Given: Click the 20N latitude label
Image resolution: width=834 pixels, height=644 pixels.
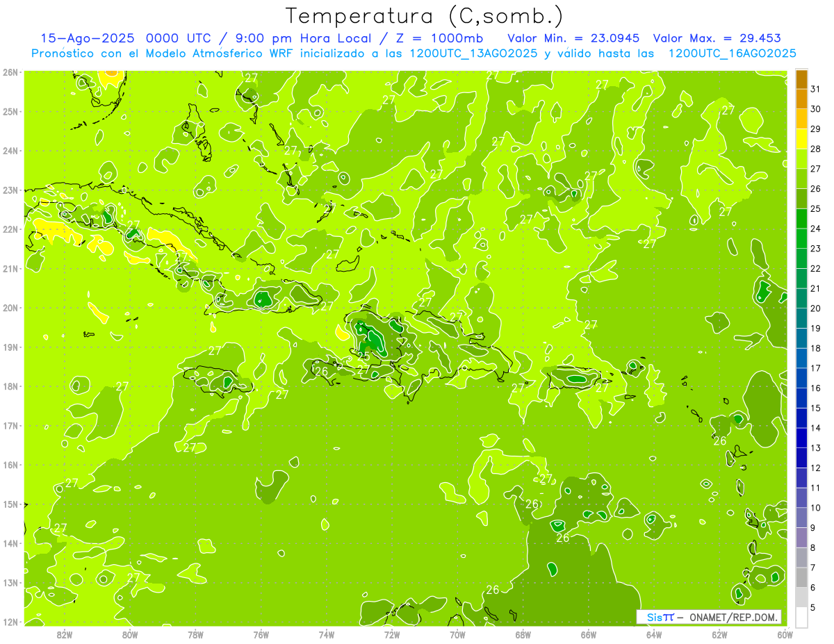Looking at the screenshot, I should tap(10, 308).
